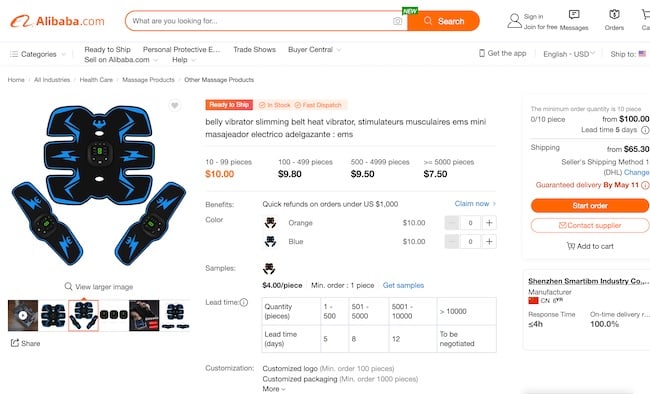The width and height of the screenshot is (650, 394).
Task: Expand the Categories dropdown
Action: pos(38,54)
